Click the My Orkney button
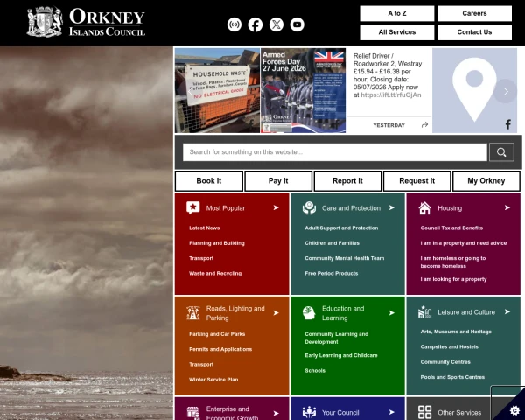The image size is (525, 420). click(x=486, y=181)
